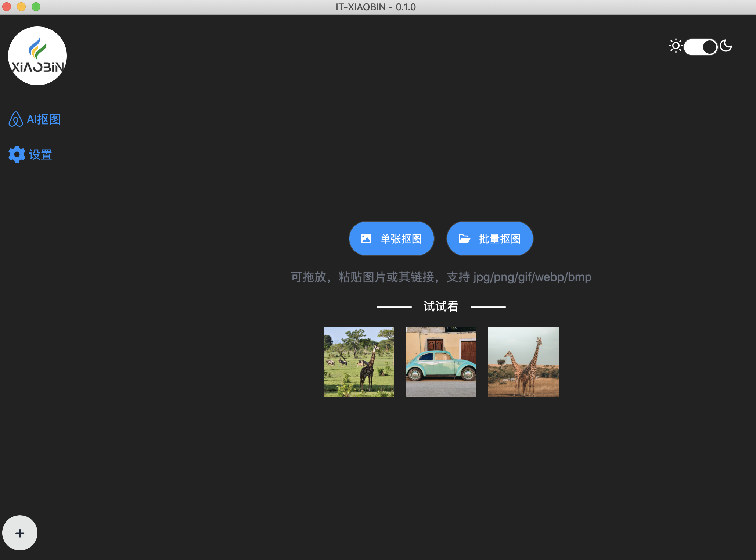Screen dimensions: 756x560
Task: Click the 设置 gear icon
Action: tap(17, 154)
